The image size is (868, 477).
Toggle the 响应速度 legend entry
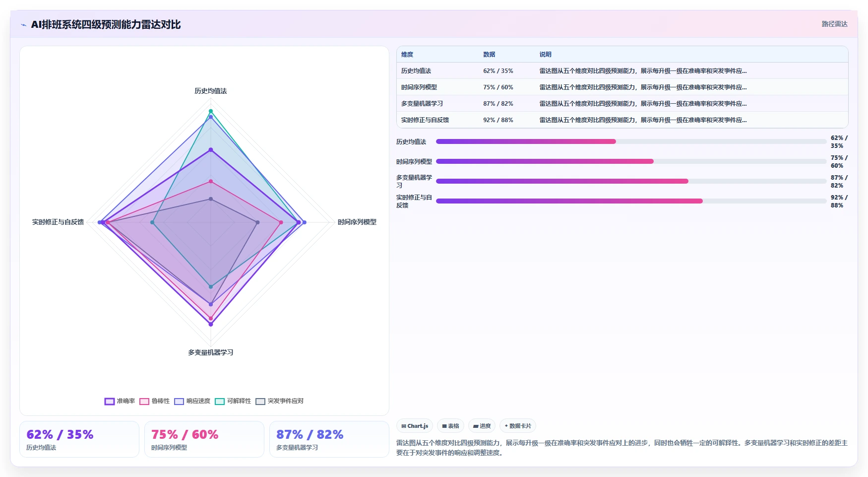pyautogui.click(x=192, y=401)
